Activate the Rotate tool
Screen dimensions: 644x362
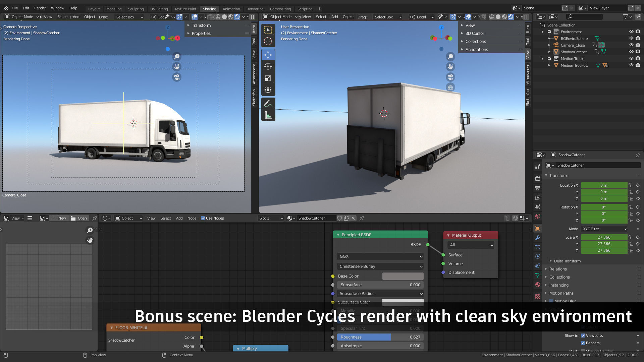click(x=268, y=66)
